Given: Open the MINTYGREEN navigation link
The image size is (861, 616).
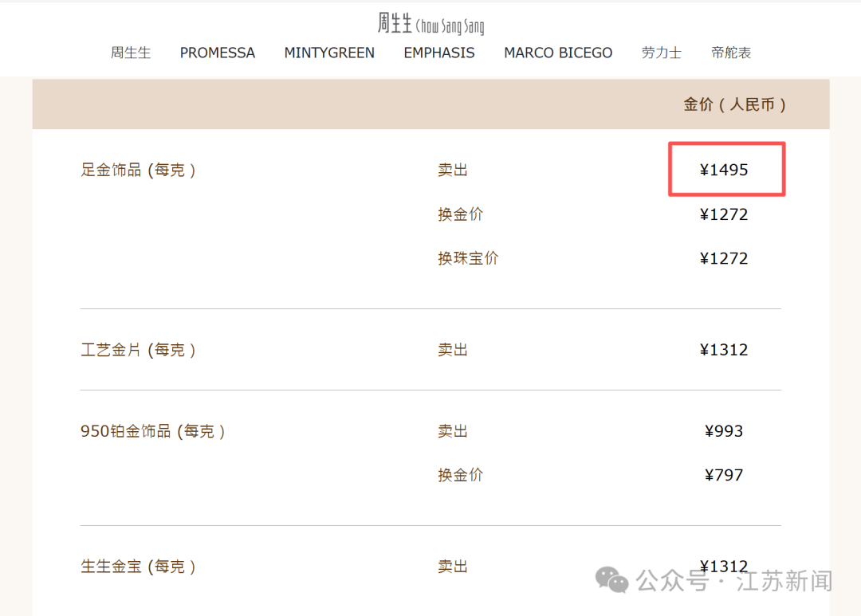Looking at the screenshot, I should 329,53.
